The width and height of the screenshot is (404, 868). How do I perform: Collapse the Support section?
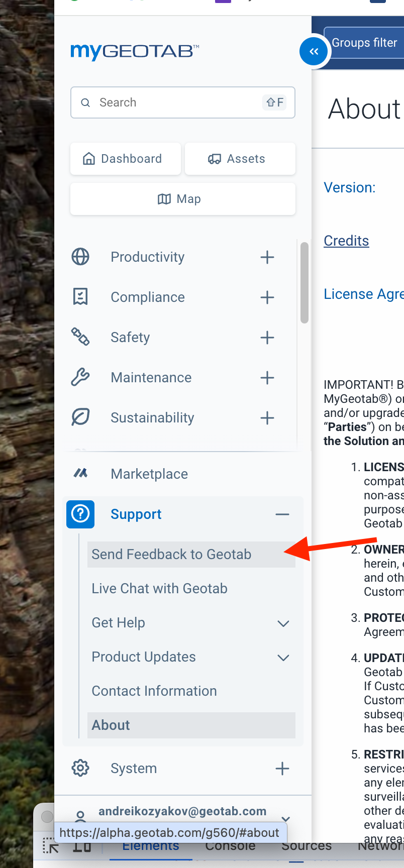pos(282,514)
